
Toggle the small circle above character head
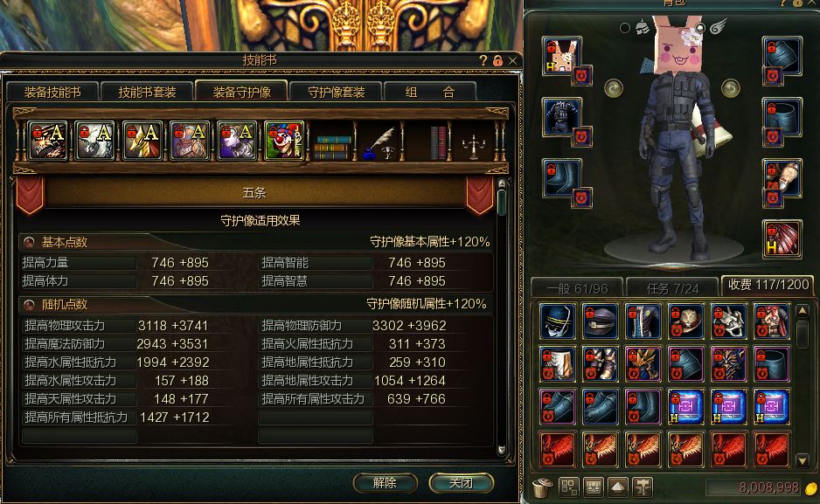pyautogui.click(x=624, y=28)
